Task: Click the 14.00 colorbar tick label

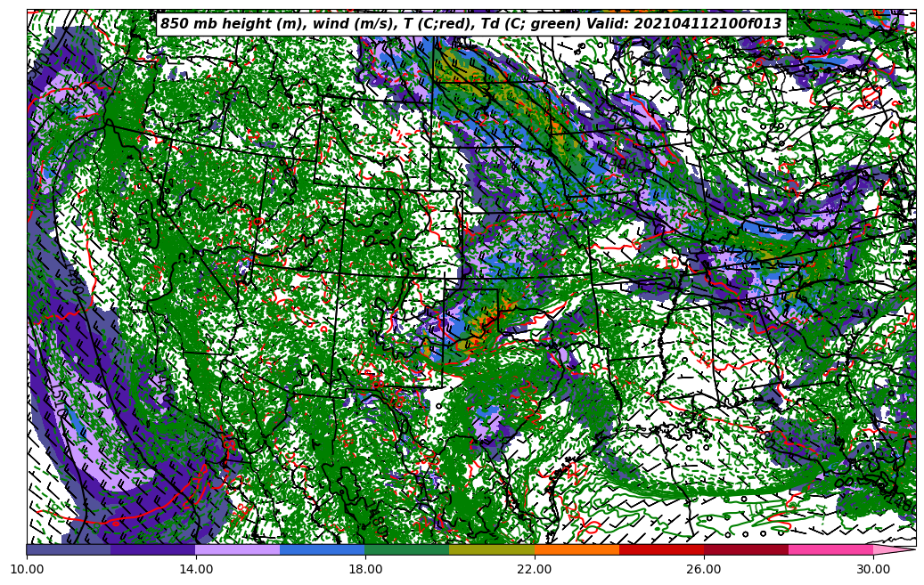Action: [196, 570]
